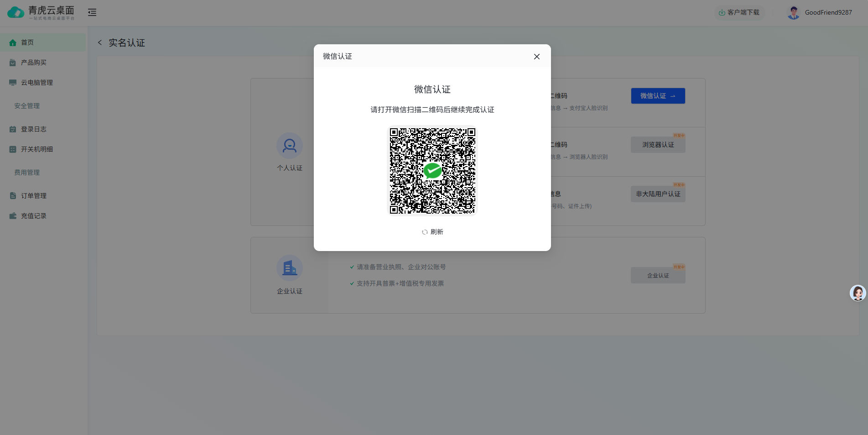Click the WeChat QR code image
The width and height of the screenshot is (868, 435).
point(432,171)
